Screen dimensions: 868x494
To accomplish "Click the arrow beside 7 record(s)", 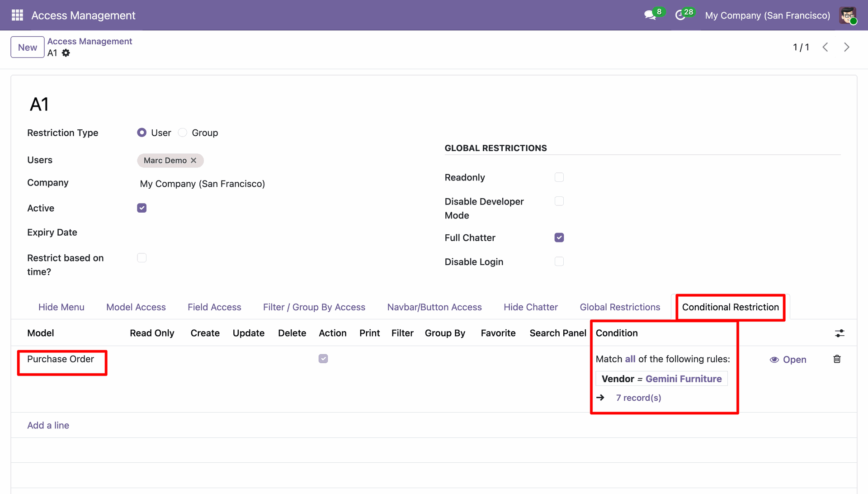I will pos(600,398).
